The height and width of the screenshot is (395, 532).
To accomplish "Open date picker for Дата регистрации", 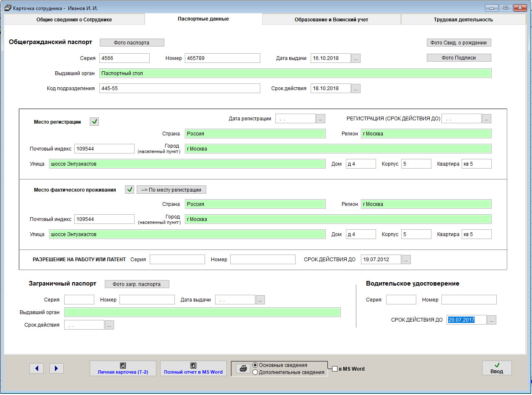I will 320,119.
